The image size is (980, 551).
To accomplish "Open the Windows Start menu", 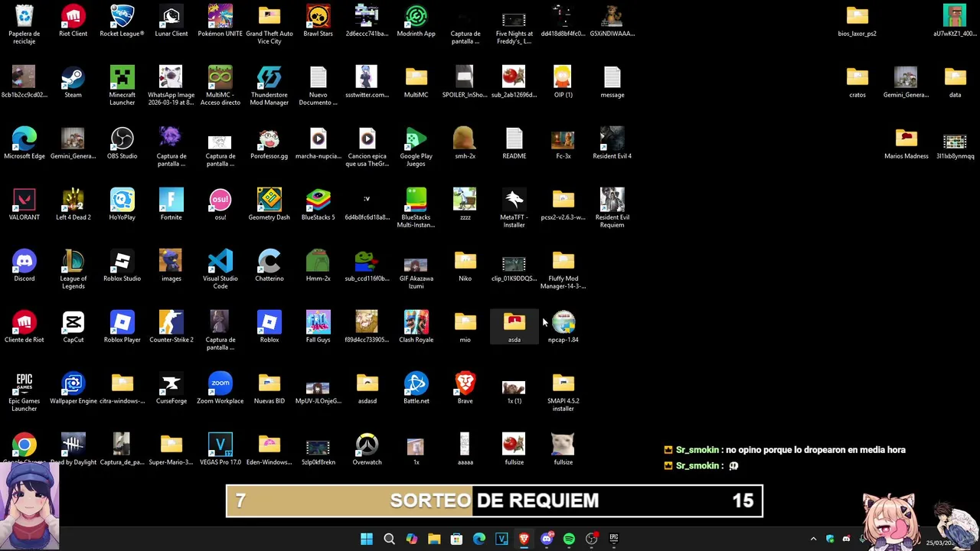I will click(367, 539).
